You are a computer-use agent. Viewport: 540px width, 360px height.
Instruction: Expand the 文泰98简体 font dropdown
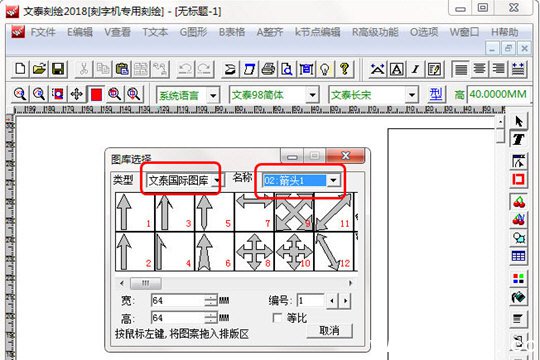point(312,95)
